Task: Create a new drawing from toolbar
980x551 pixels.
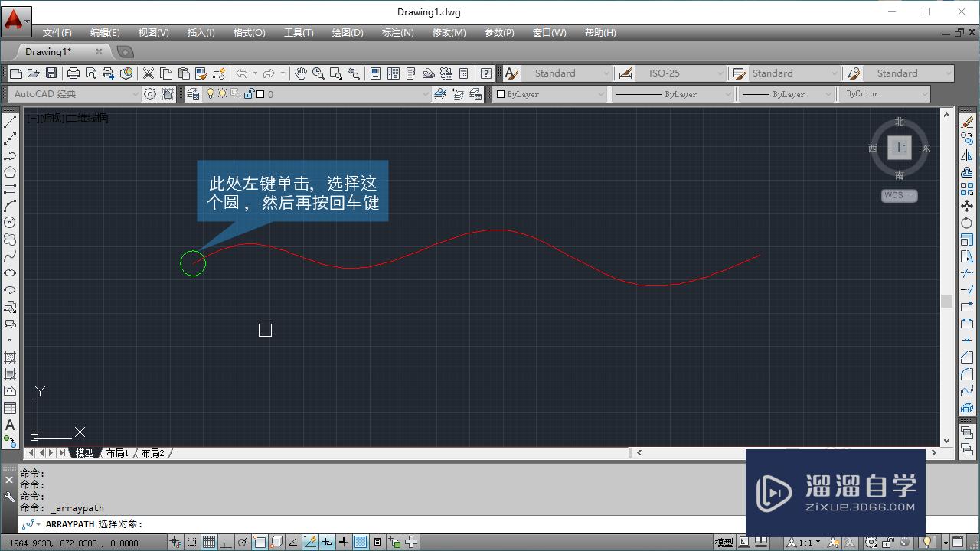Action: point(16,73)
